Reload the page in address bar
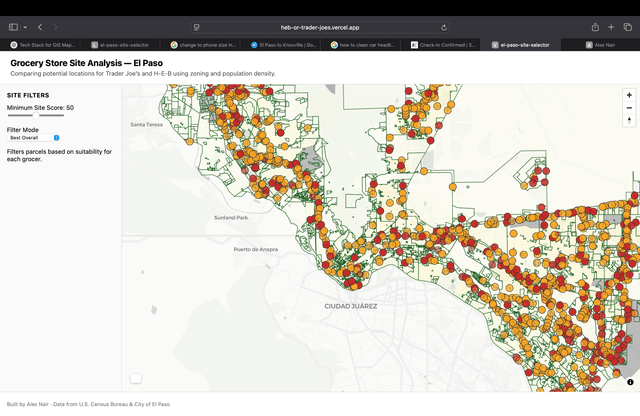 click(x=443, y=27)
